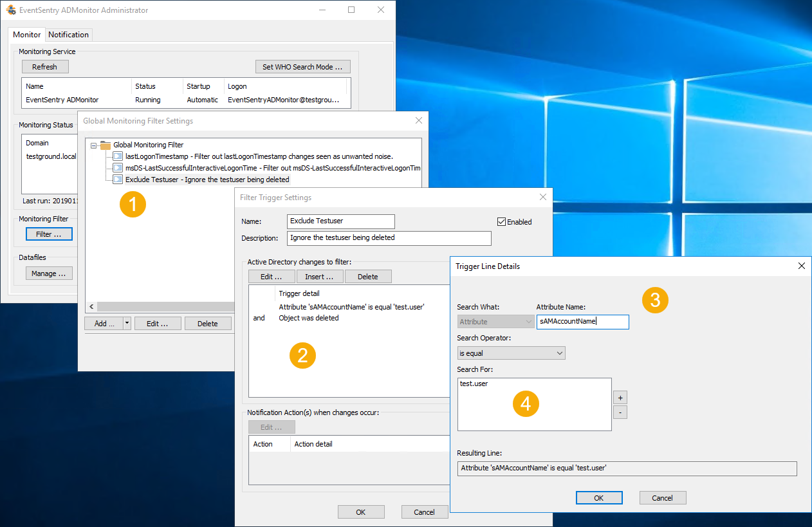Screen dimensions: 812x527
Task: Open the Add button dropdown arrow
Action: point(127,324)
